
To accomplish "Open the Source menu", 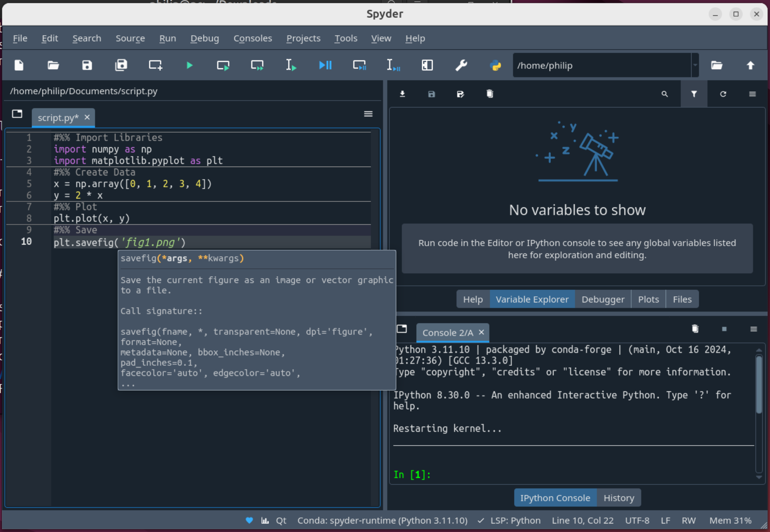I will pyautogui.click(x=130, y=38).
